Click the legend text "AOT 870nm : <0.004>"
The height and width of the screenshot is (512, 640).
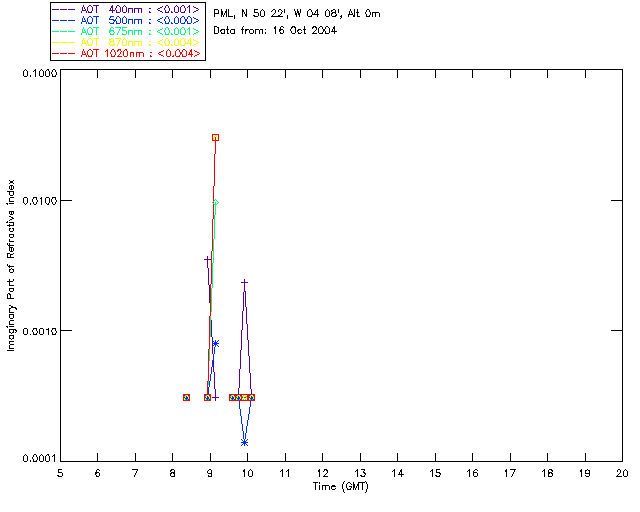coord(140,42)
